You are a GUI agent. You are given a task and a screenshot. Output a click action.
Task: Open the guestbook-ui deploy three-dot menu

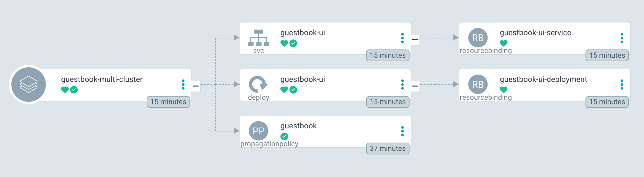402,84
